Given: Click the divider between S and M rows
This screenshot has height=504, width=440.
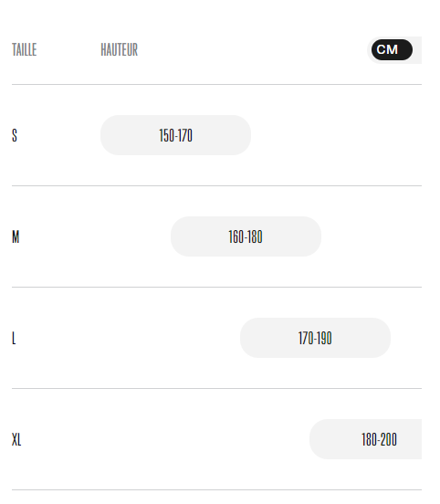Looking at the screenshot, I should click(216, 185).
